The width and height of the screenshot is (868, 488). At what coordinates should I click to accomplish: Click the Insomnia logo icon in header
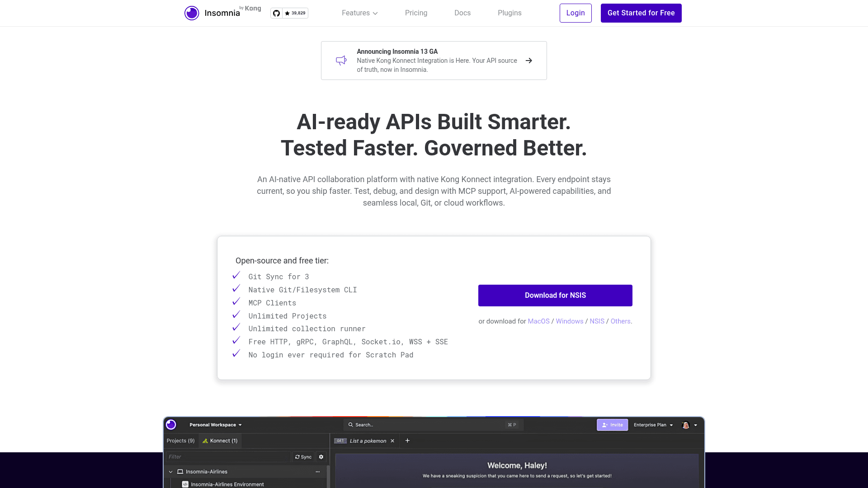(x=192, y=13)
